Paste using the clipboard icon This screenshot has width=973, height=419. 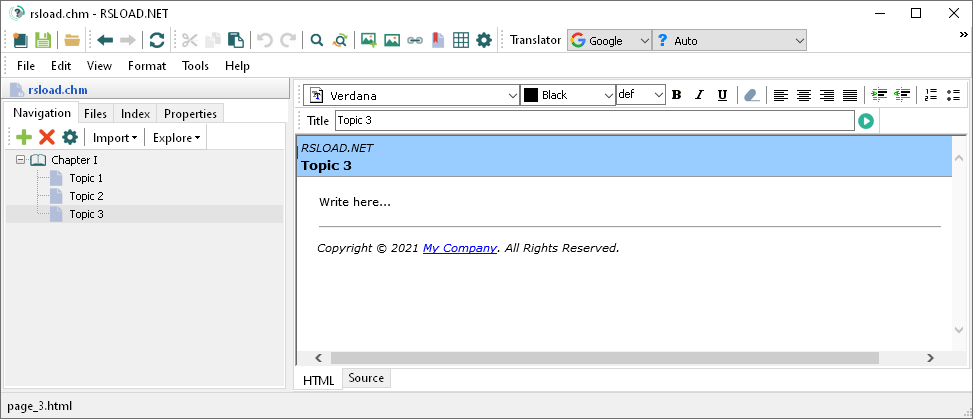pos(236,40)
